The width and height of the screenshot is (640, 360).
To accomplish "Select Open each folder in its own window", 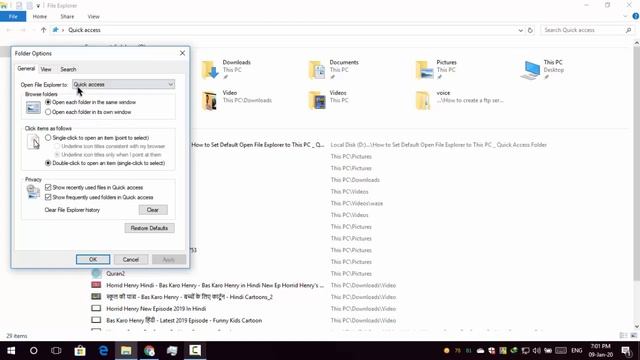I will 48,112.
